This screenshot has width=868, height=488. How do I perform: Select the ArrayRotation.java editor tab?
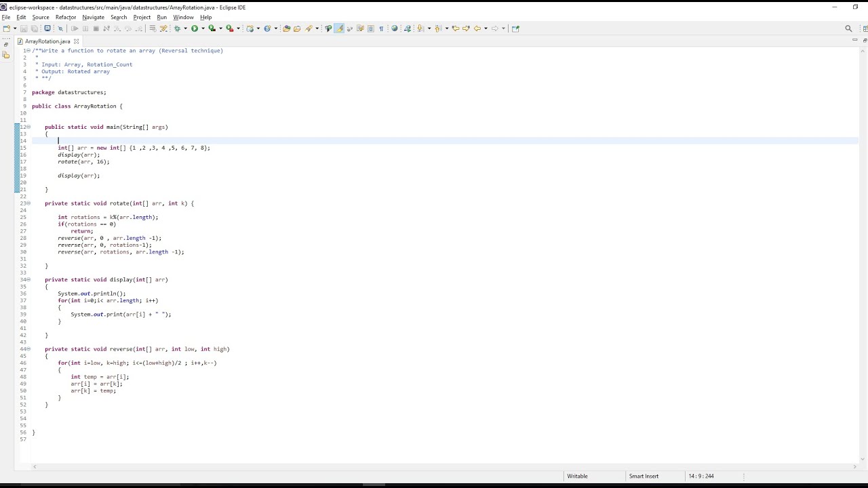point(47,41)
